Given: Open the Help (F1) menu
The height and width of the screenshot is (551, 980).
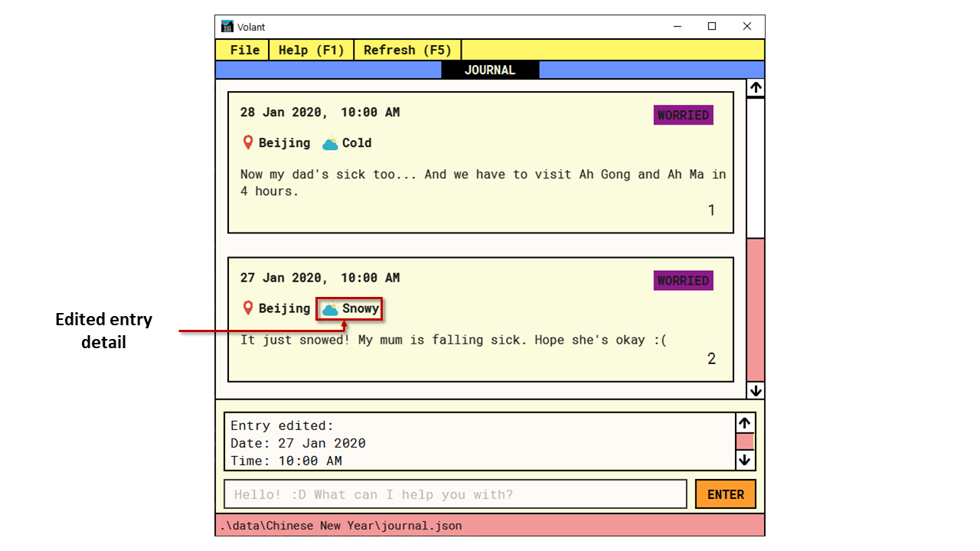Looking at the screenshot, I should click(312, 50).
